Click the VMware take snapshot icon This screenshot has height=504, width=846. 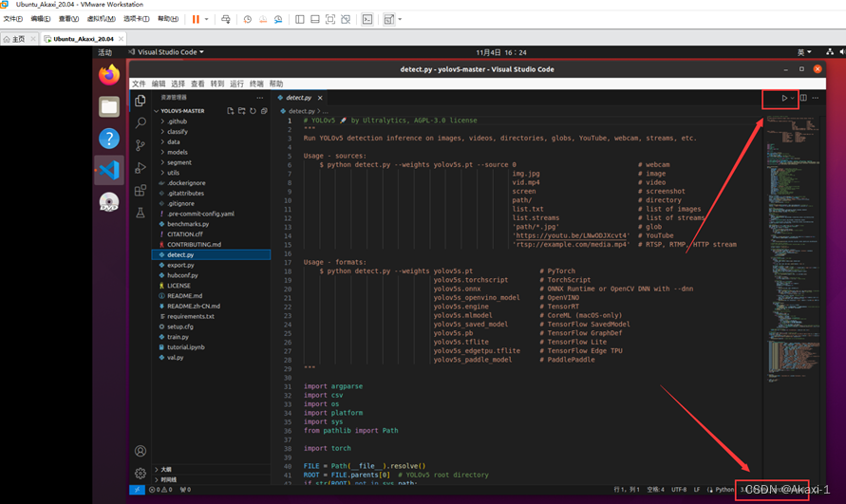(x=247, y=19)
